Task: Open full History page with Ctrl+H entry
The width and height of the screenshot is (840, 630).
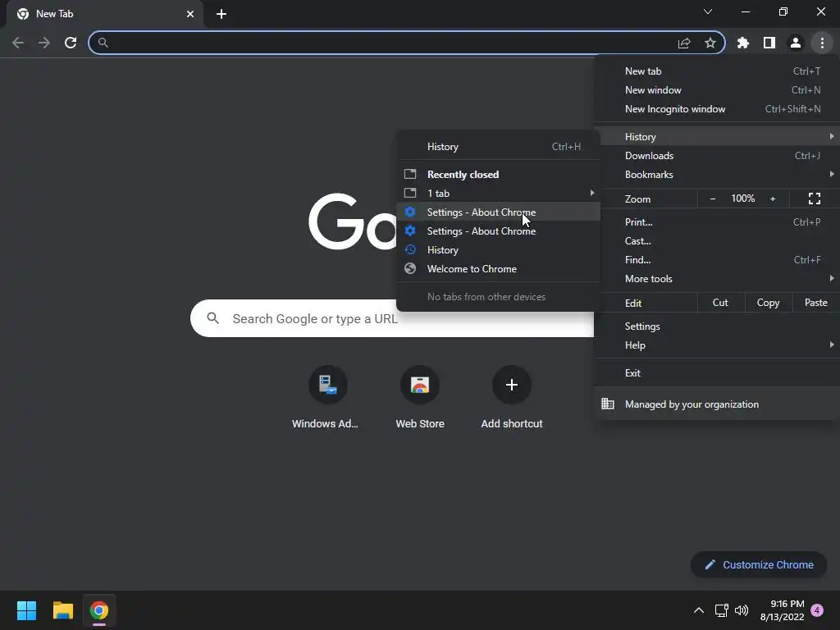Action: click(x=498, y=147)
